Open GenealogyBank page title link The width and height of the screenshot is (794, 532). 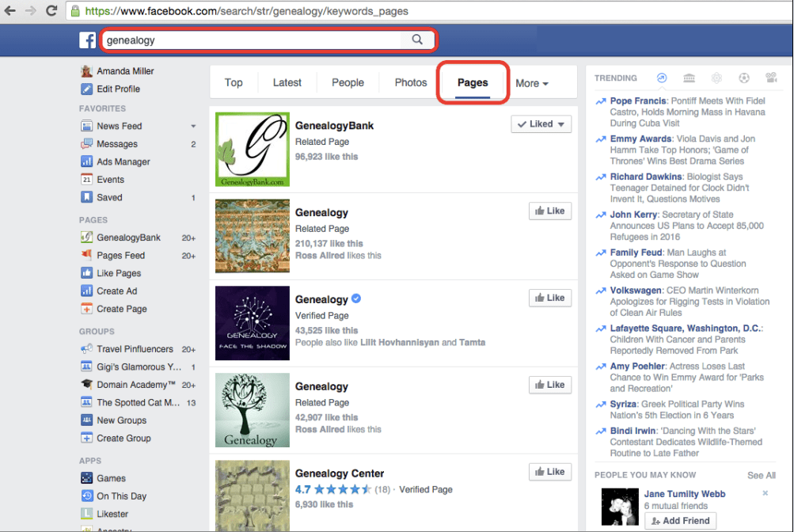coord(334,126)
